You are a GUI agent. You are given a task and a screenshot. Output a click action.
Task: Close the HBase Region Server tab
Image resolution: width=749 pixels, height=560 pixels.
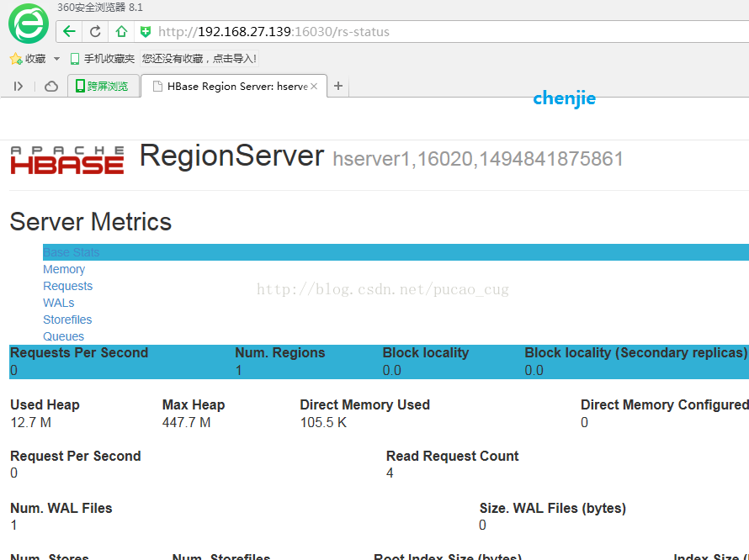314,86
